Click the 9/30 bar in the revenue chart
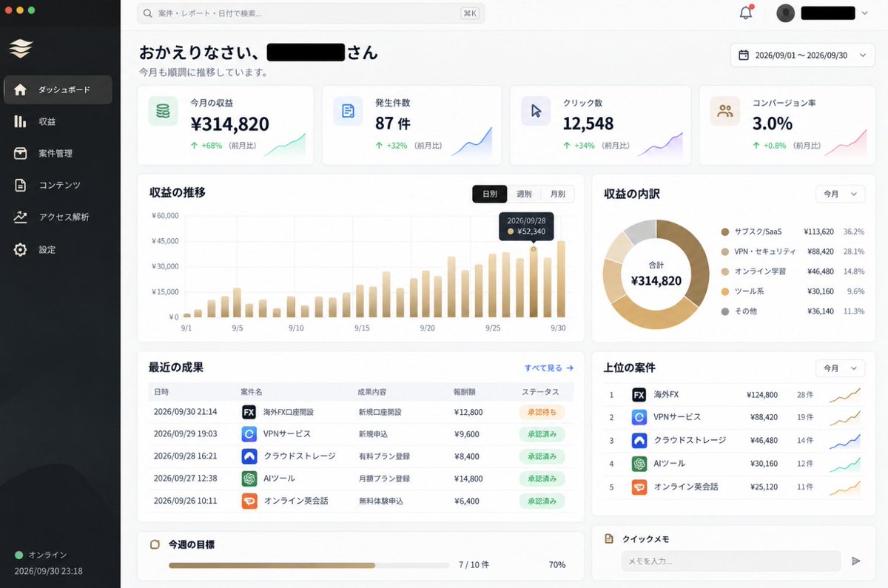Image resolution: width=888 pixels, height=588 pixels. [561, 279]
